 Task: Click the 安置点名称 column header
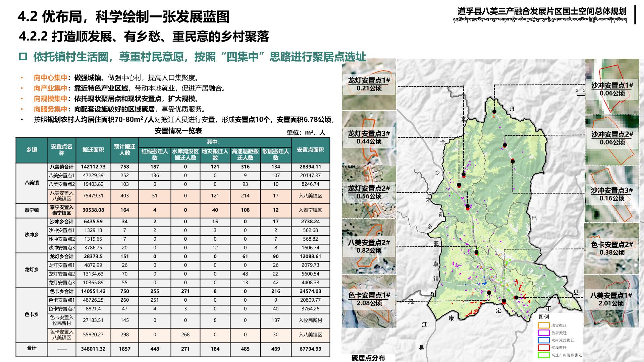coord(62,150)
